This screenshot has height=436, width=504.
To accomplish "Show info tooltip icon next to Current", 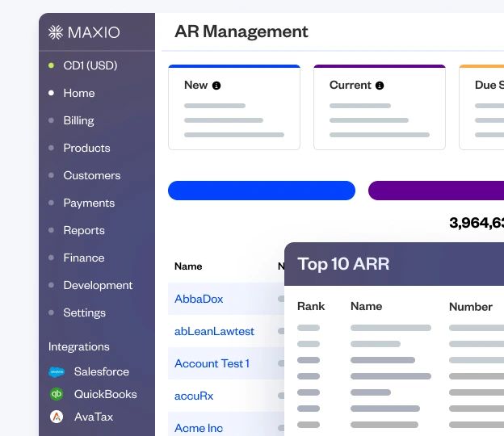I will pyautogui.click(x=380, y=86).
